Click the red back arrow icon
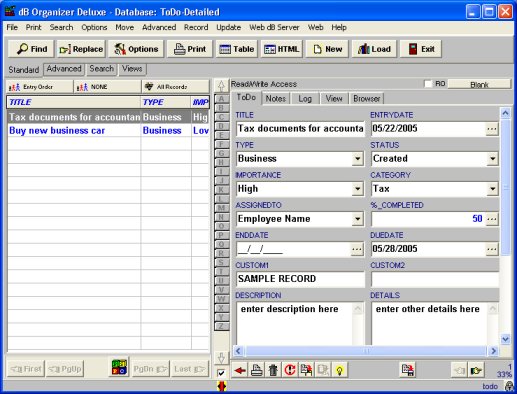 click(240, 370)
